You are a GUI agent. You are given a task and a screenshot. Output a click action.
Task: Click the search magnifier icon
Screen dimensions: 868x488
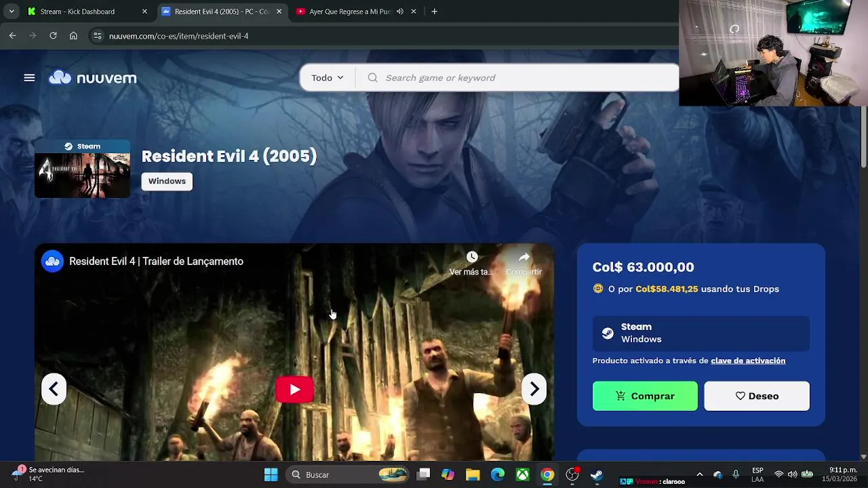point(372,78)
